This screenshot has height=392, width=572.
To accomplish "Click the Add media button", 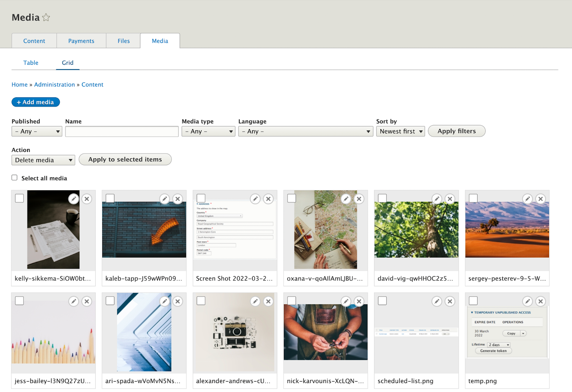I will click(x=36, y=102).
